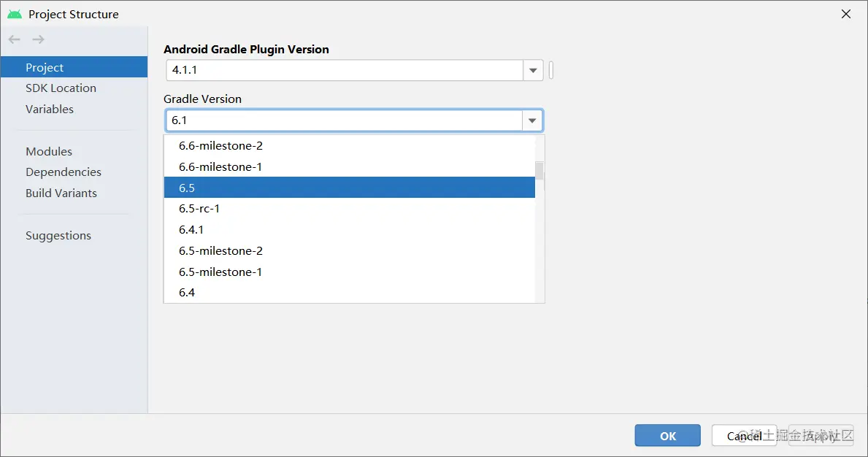868x457 pixels.
Task: Click the back navigation arrow
Action: point(15,39)
